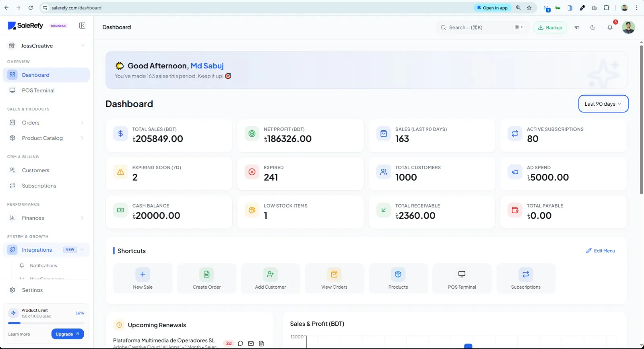Screen dimensions: 644x349
Task: Click the Product Limit progress bar
Action: coord(46,323)
